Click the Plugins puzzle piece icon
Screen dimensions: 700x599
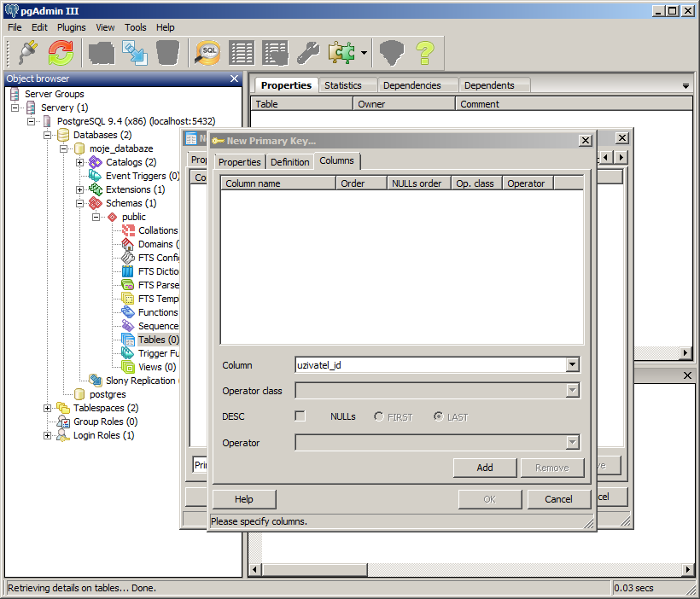click(341, 53)
